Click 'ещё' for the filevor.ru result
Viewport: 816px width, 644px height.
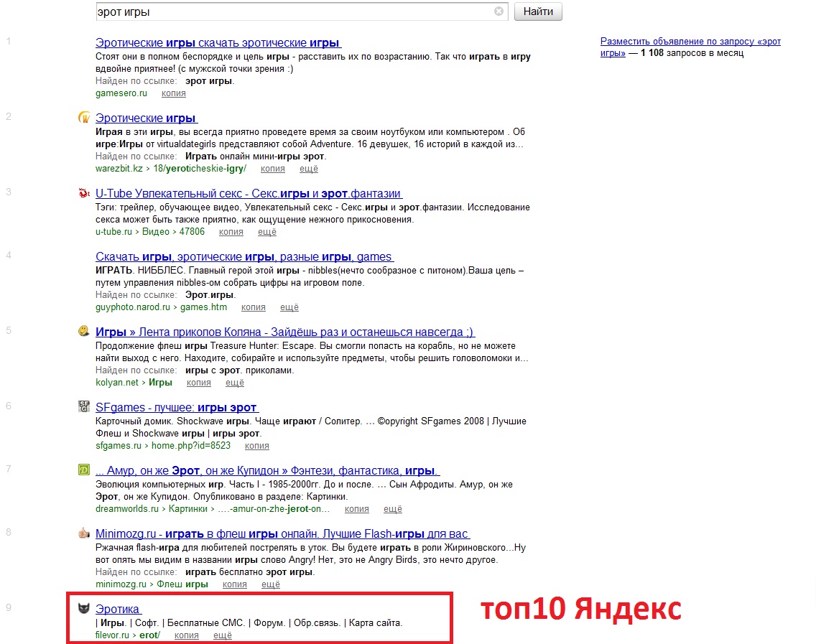(223, 635)
